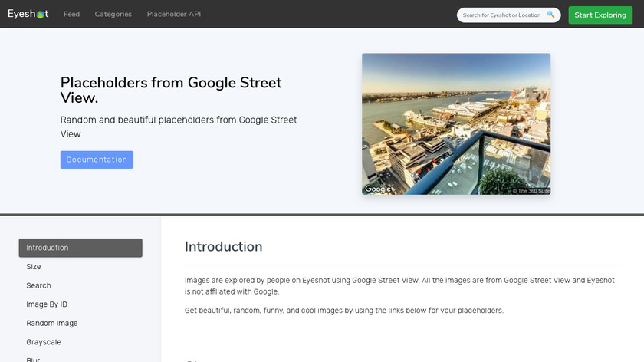This screenshot has width=644, height=362.
Task: Jump to the Size section
Action: click(x=34, y=267)
